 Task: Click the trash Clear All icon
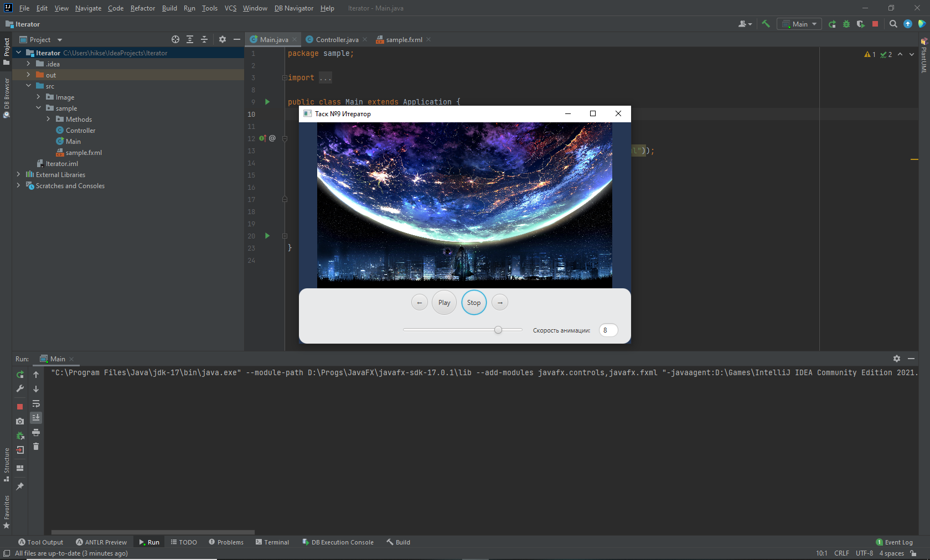(36, 447)
